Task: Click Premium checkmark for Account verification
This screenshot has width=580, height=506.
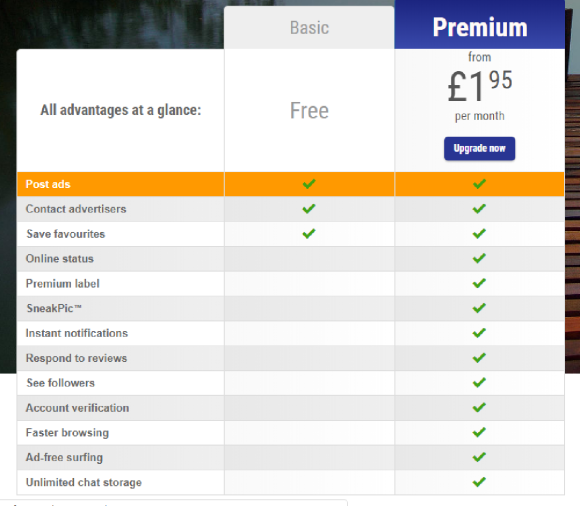Action: coord(479,407)
